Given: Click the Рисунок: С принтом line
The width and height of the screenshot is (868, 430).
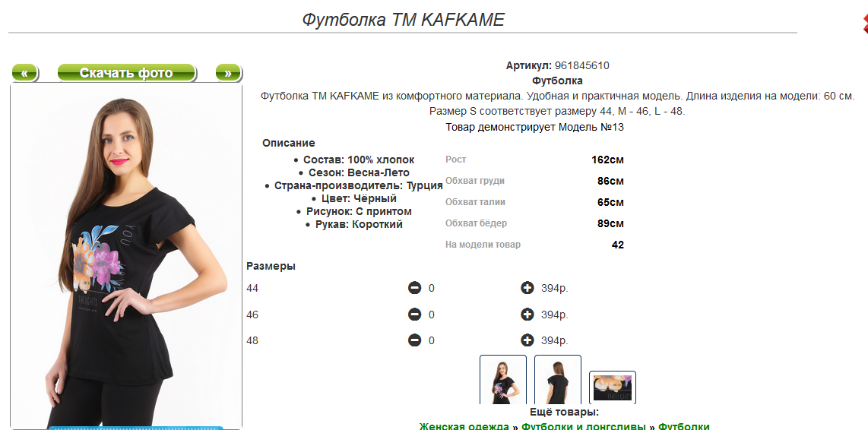Looking at the screenshot, I should coord(359,211).
